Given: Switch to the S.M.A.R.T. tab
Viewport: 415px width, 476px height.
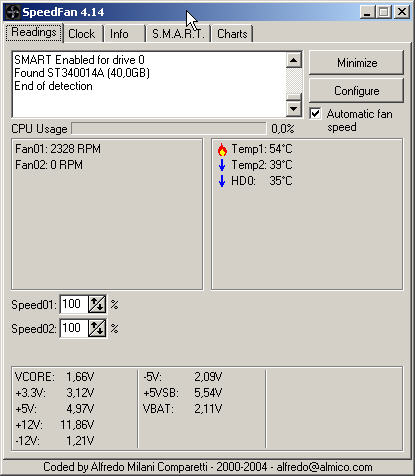Looking at the screenshot, I should click(179, 34).
